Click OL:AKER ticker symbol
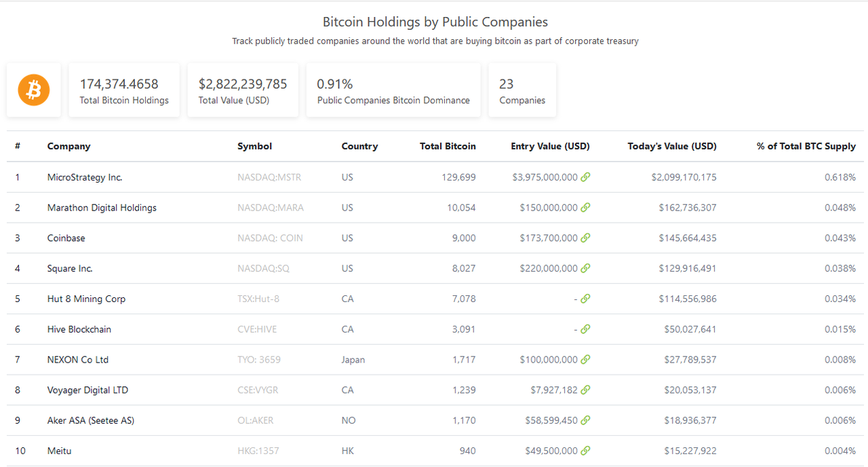The height and width of the screenshot is (467, 868). [256, 420]
